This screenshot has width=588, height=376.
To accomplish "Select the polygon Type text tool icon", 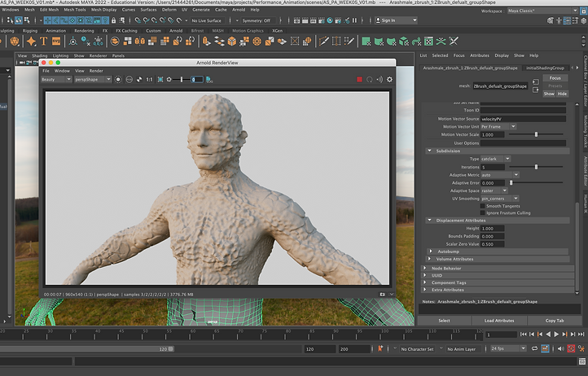I will (x=43, y=42).
